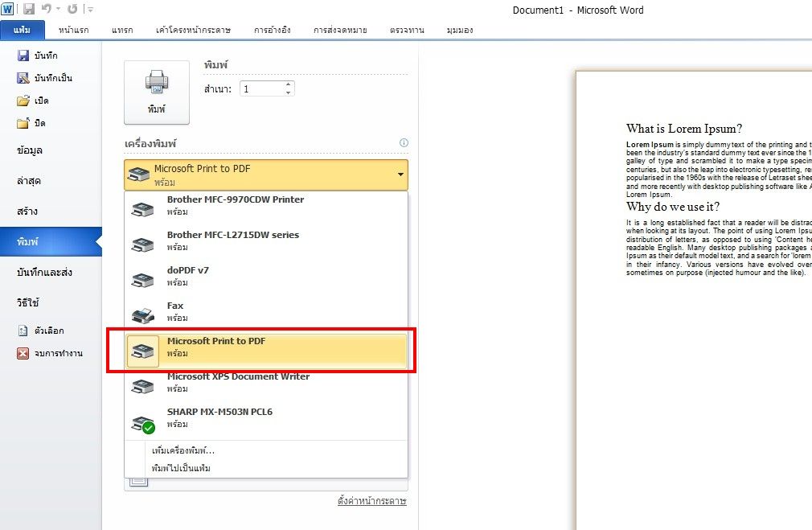This screenshot has height=530, width=812.
Task: Switch to the แทรก ribbon tab
Action: tap(122, 30)
